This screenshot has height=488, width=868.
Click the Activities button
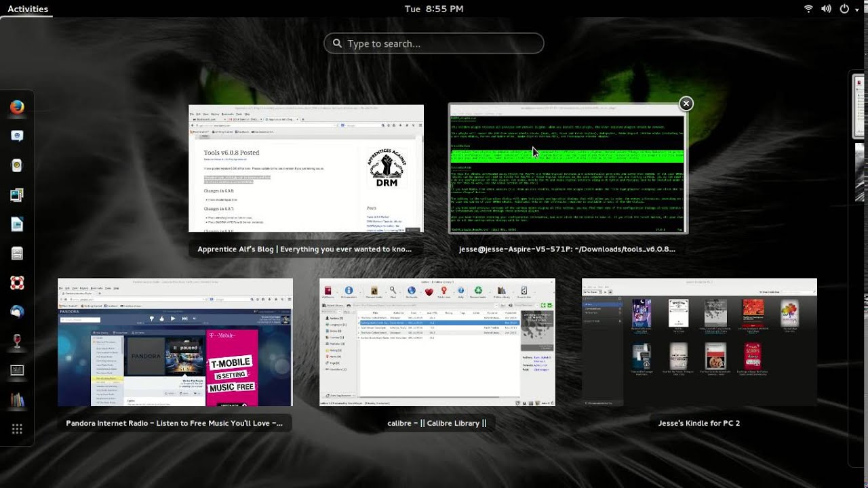tap(28, 9)
